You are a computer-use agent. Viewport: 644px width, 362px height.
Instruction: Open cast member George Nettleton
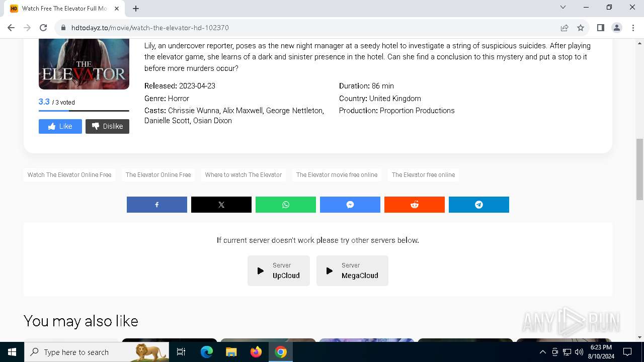pyautogui.click(x=294, y=111)
